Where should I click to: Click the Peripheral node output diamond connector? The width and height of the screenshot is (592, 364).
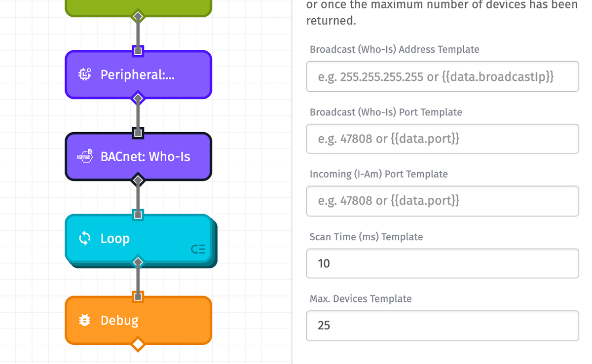coord(138,98)
